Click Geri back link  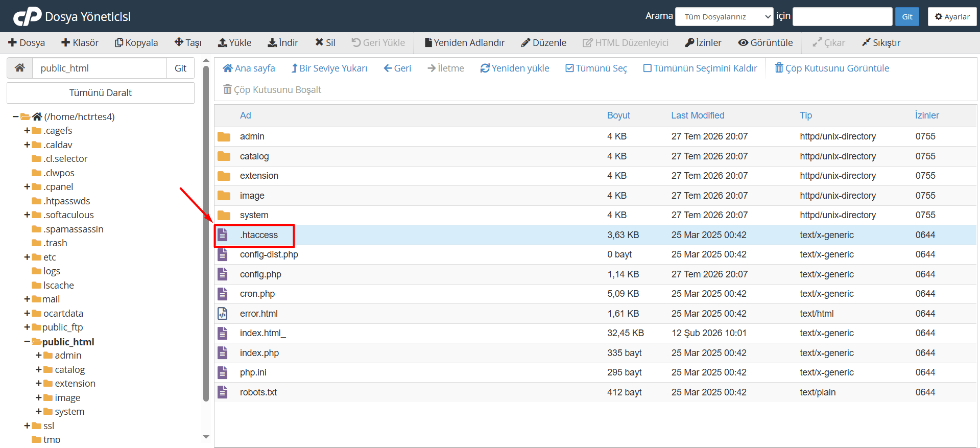pyautogui.click(x=397, y=68)
